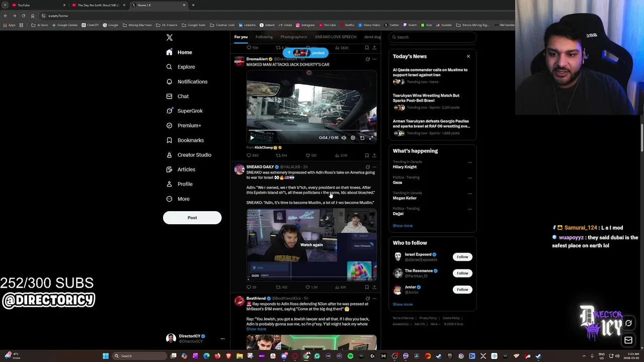Seek on the DramaAlert video progress bar
The image size is (644, 362).
[x=311, y=132]
